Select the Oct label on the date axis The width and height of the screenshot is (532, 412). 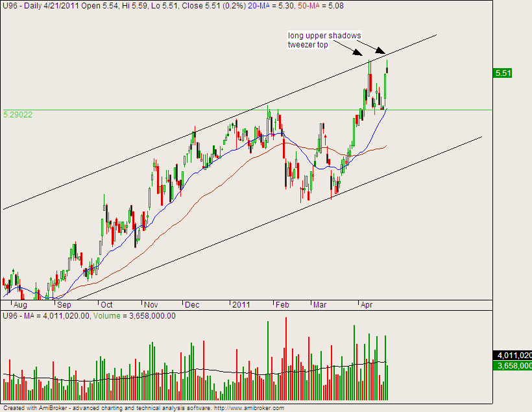point(107,304)
